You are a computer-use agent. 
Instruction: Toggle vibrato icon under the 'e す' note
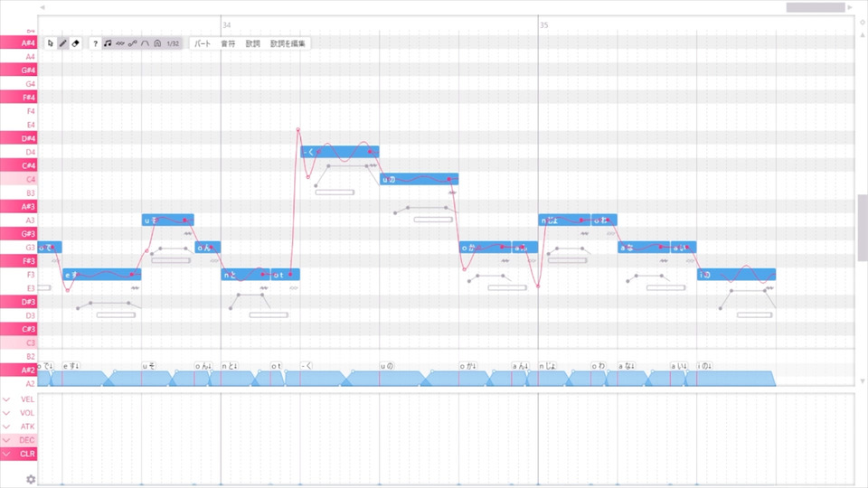click(135, 287)
